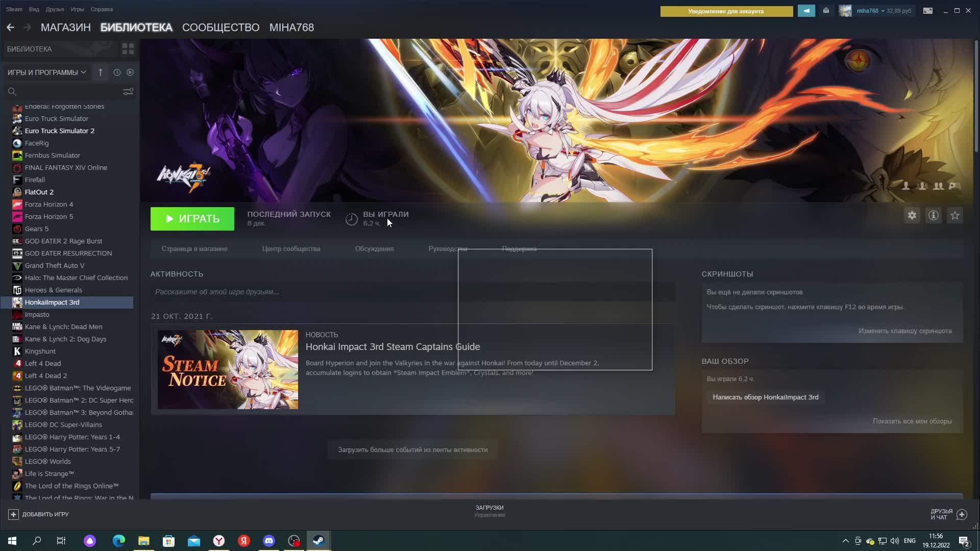Open the МАГАЗИН tab
980x551 pixels.
coord(65,28)
